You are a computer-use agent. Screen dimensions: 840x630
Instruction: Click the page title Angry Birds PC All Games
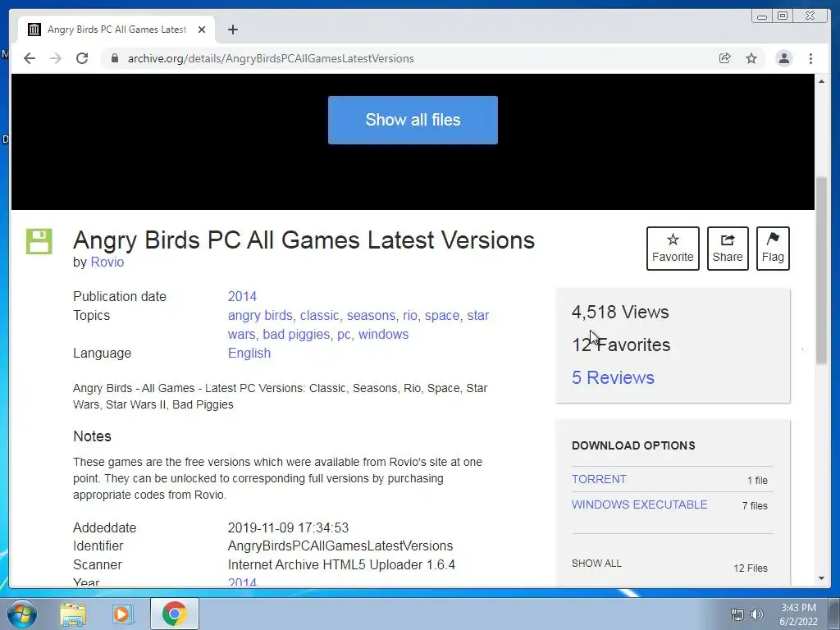pyautogui.click(x=304, y=240)
